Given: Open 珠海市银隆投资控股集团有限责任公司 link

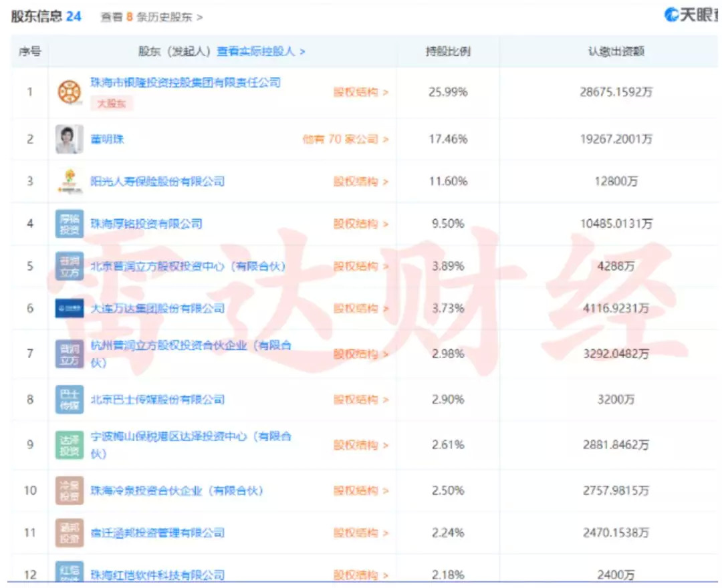Looking at the screenshot, I should (x=186, y=82).
